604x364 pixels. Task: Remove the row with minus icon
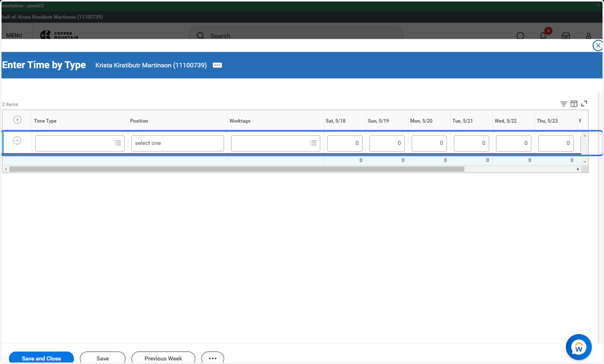pyautogui.click(x=17, y=140)
